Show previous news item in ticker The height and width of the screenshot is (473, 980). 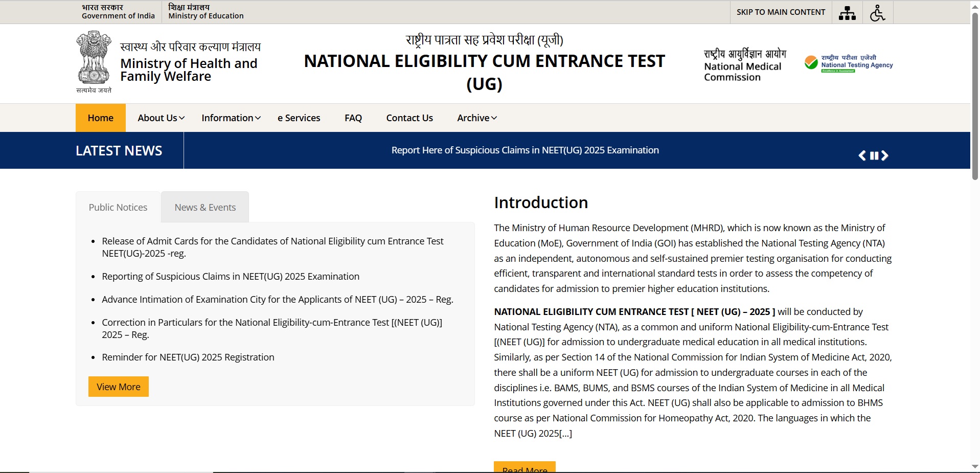coord(862,155)
